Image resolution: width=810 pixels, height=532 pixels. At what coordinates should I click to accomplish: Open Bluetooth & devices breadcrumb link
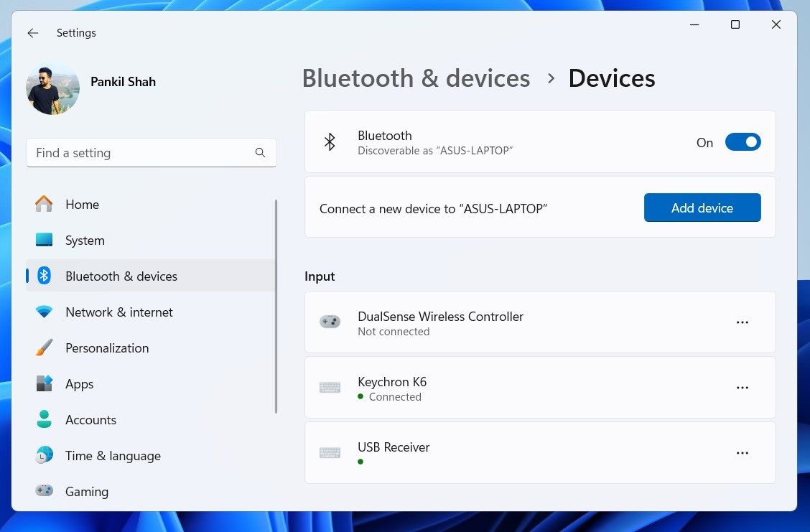pyautogui.click(x=416, y=78)
